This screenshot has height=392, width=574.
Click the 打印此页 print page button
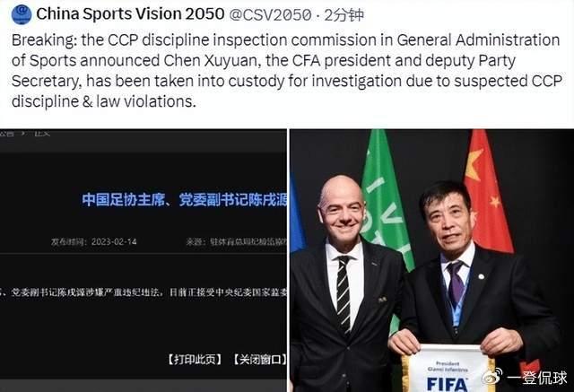coord(195,360)
